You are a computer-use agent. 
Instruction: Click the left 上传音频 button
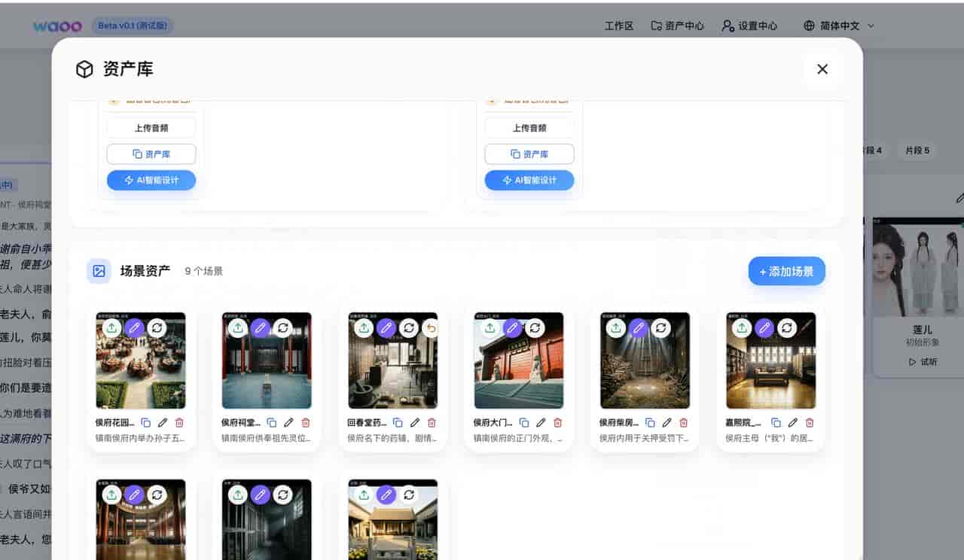click(x=151, y=128)
